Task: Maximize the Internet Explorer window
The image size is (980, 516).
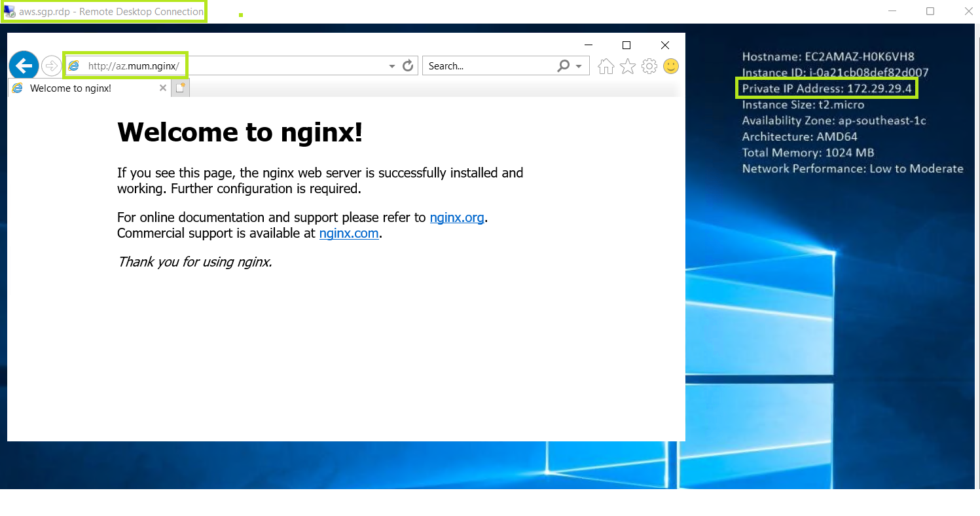Action: click(626, 45)
